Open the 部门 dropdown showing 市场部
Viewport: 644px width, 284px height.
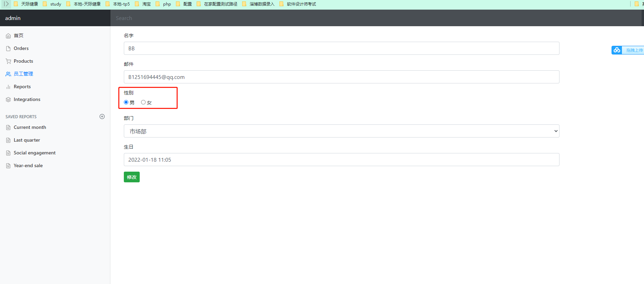pos(341,131)
